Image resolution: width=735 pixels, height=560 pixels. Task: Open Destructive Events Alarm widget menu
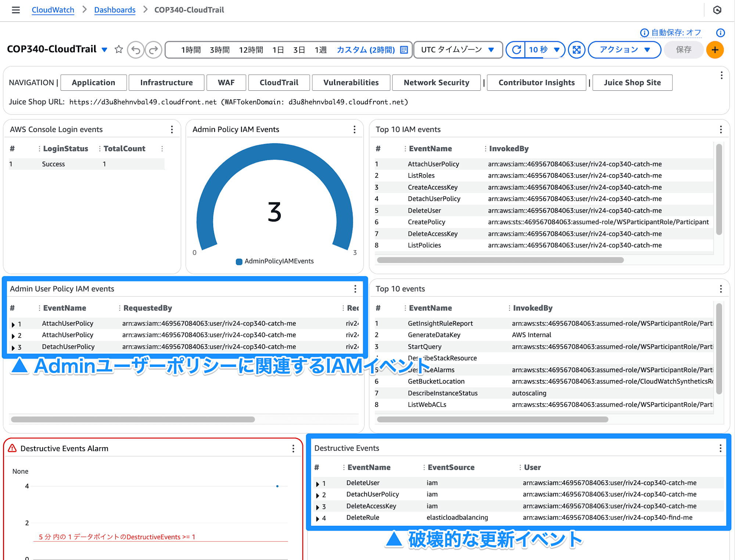pos(293,448)
